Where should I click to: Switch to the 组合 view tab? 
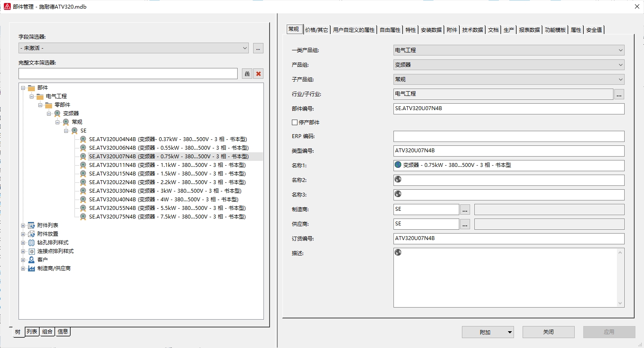pyautogui.click(x=47, y=332)
